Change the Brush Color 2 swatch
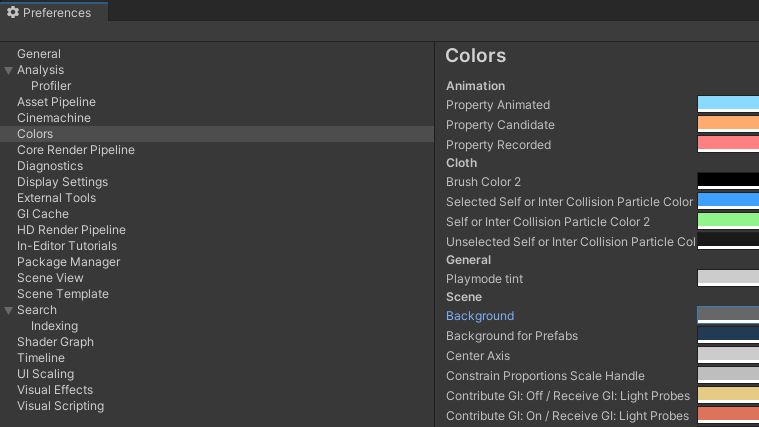The image size is (759, 427). tap(727, 181)
